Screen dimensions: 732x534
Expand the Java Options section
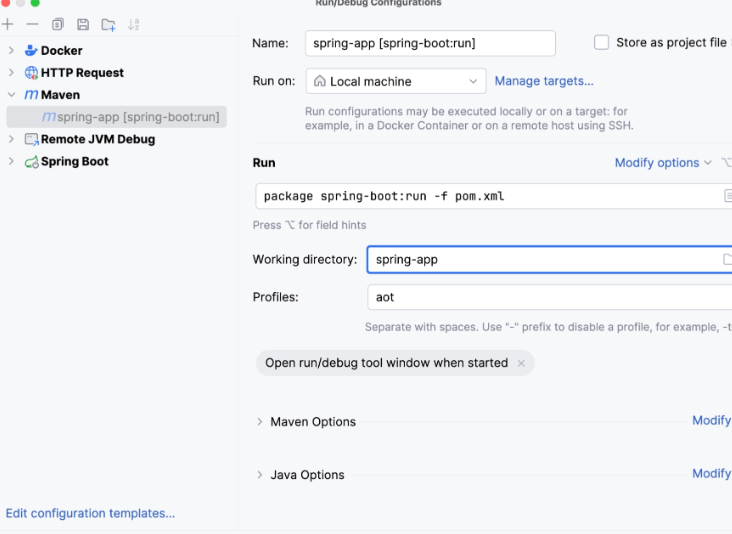coord(260,475)
